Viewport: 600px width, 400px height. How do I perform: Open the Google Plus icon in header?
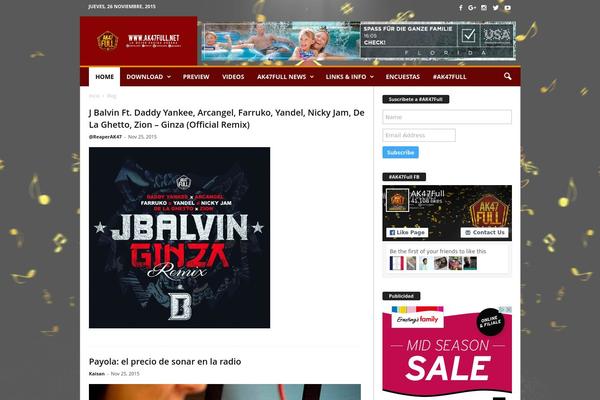472,8
